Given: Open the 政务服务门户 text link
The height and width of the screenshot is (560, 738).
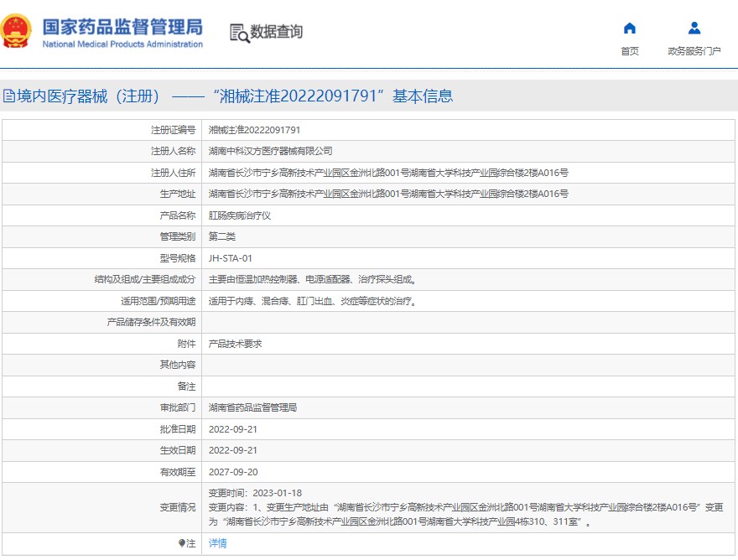Looking at the screenshot, I should pyautogui.click(x=694, y=51).
